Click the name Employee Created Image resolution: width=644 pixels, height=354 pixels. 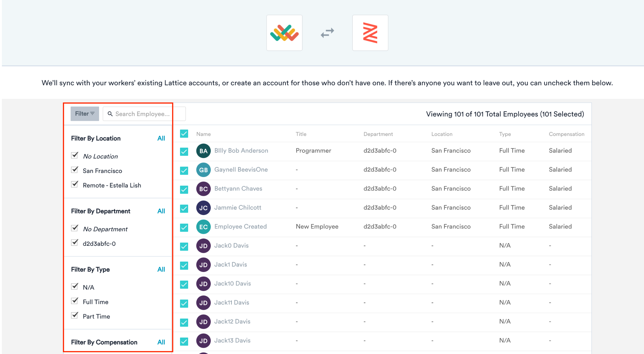point(240,227)
